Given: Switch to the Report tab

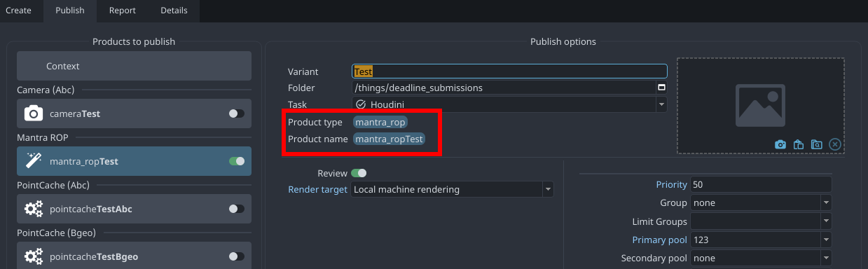Looking at the screenshot, I should click(122, 11).
